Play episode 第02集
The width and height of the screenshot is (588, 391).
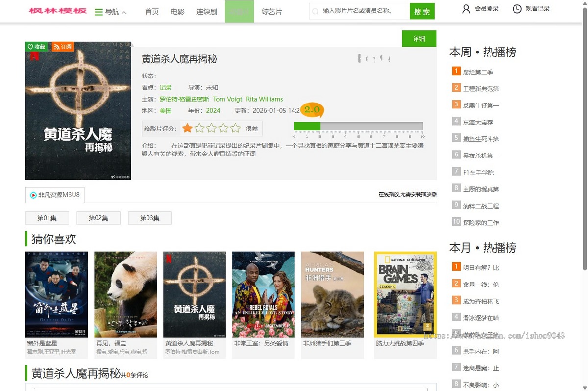[x=98, y=218]
